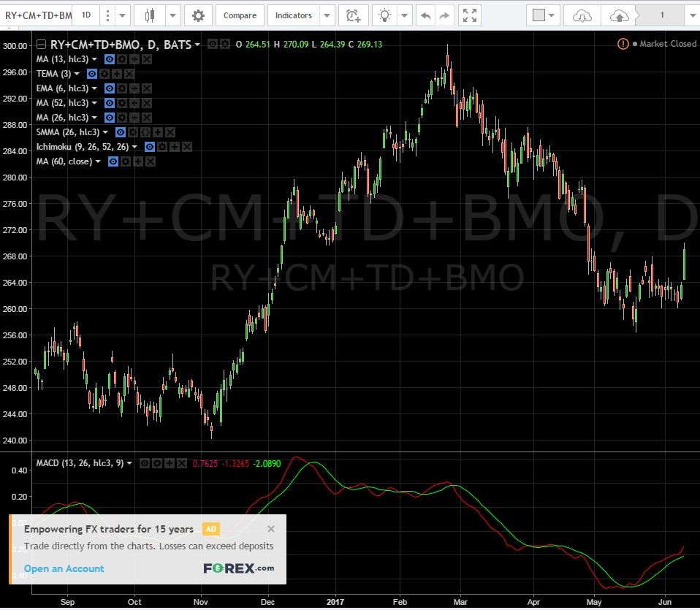The width and height of the screenshot is (700, 610).
Task: Open settings for MA (52, hlc3)
Action: pos(122,103)
